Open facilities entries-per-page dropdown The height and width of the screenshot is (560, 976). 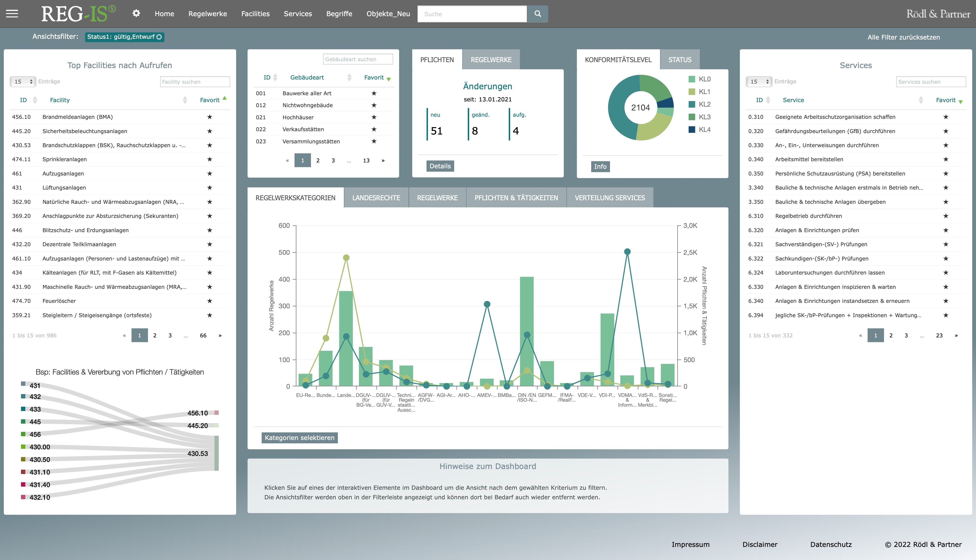pyautogui.click(x=23, y=81)
